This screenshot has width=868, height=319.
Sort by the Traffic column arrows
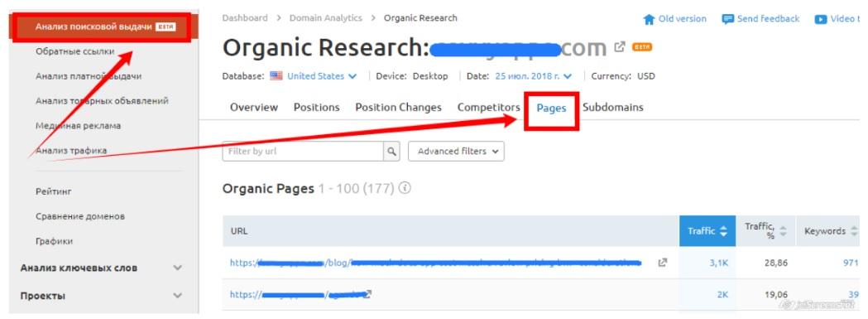pyautogui.click(x=723, y=231)
